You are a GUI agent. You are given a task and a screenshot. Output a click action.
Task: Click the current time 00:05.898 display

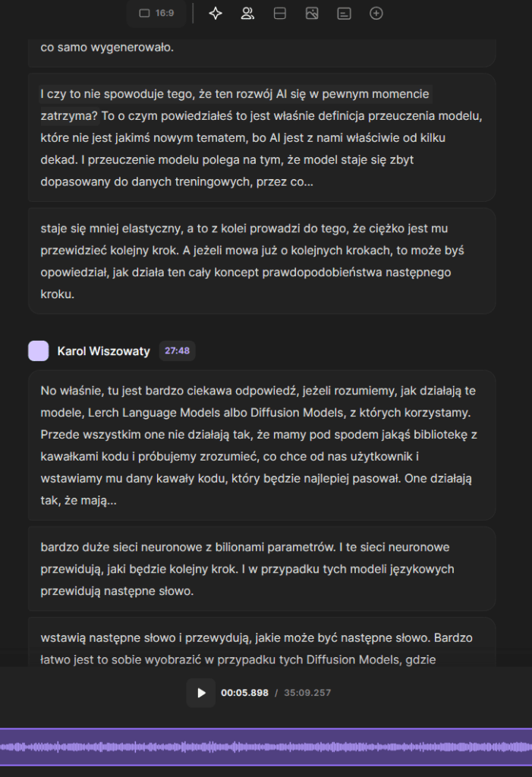[244, 693]
